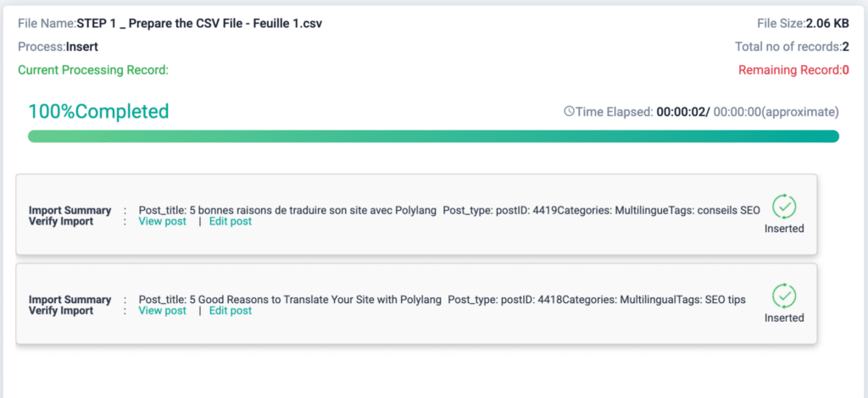Click Inserted label under second checkmark

click(784, 318)
